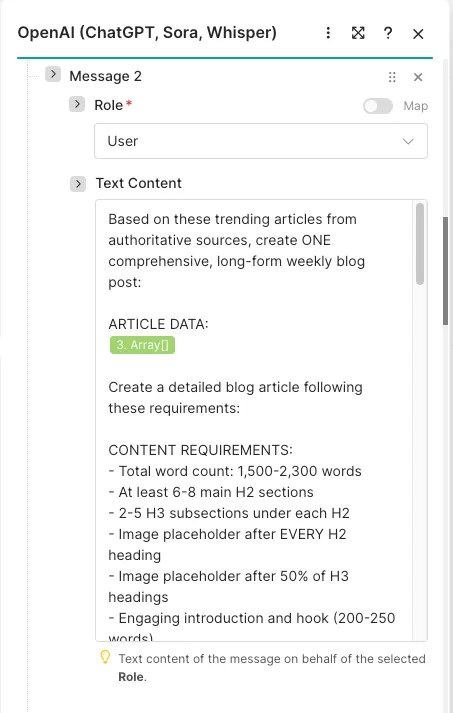Viewport: 453px width, 713px height.
Task: Remove Message 2 with its X icon
Action: pos(418,77)
